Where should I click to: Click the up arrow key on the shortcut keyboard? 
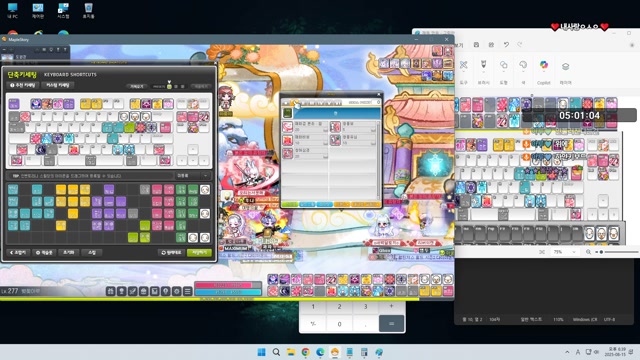(193, 149)
